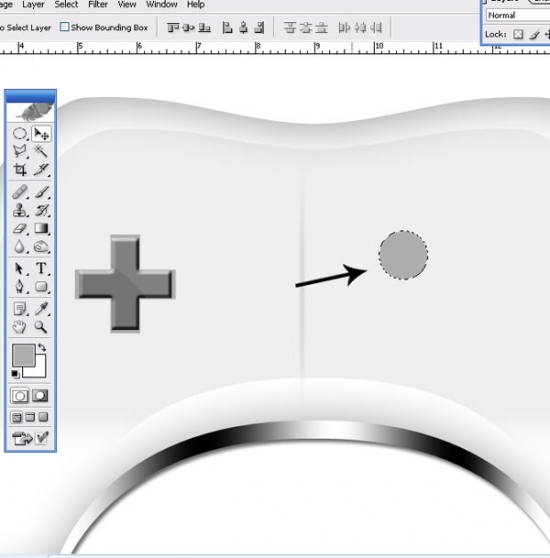Distribute bottom edges button

pyautogui.click(x=321, y=27)
